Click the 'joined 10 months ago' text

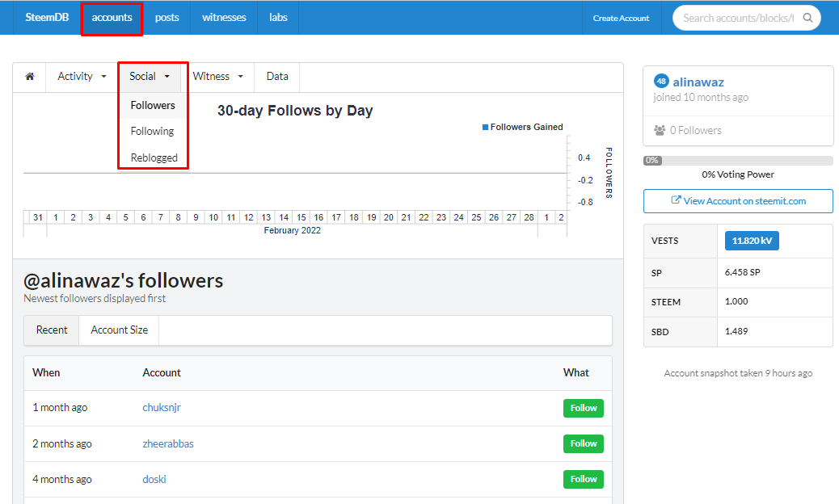[701, 97]
